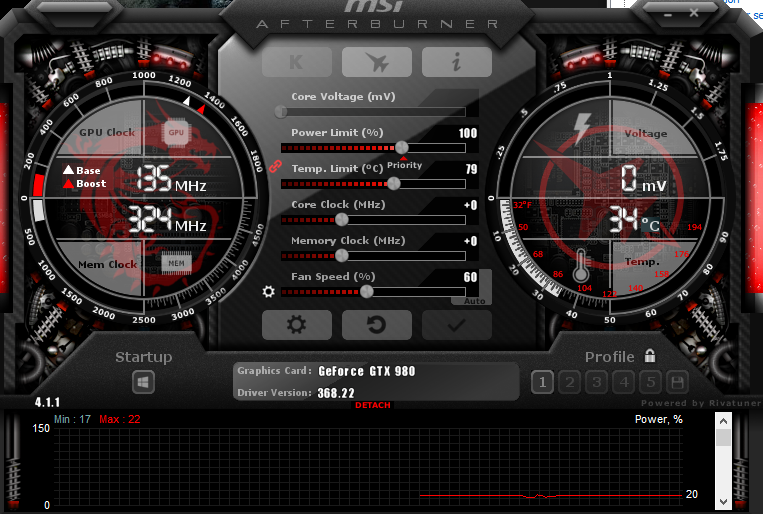Click the MEM chip icon
The image size is (763, 514).
coord(176,263)
